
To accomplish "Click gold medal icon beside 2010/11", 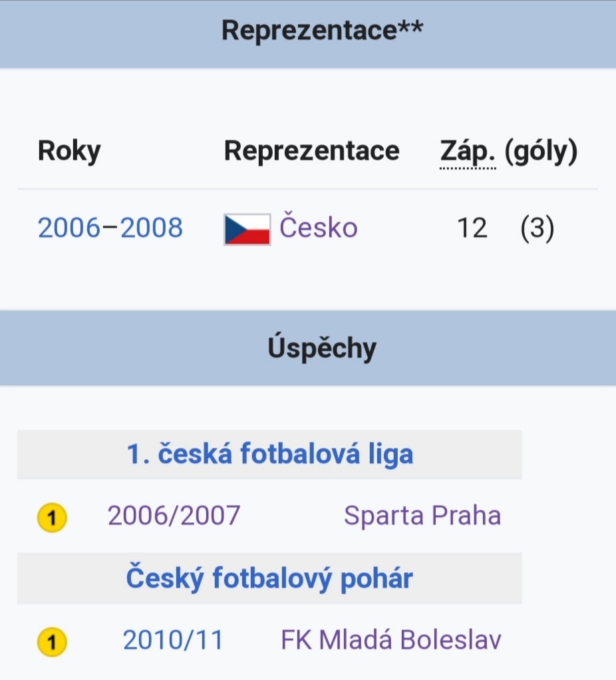I will pos(52,641).
